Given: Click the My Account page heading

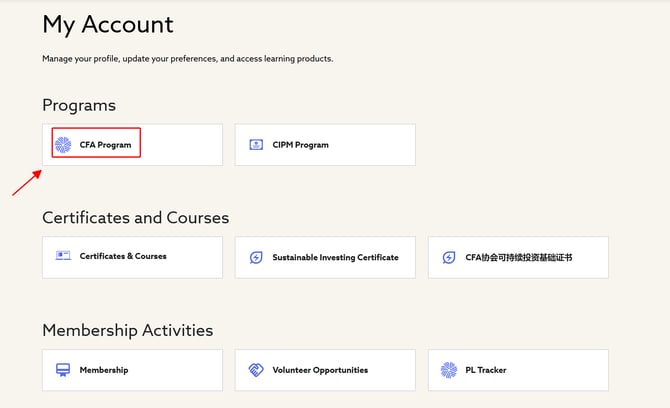Looking at the screenshot, I should pos(108,25).
